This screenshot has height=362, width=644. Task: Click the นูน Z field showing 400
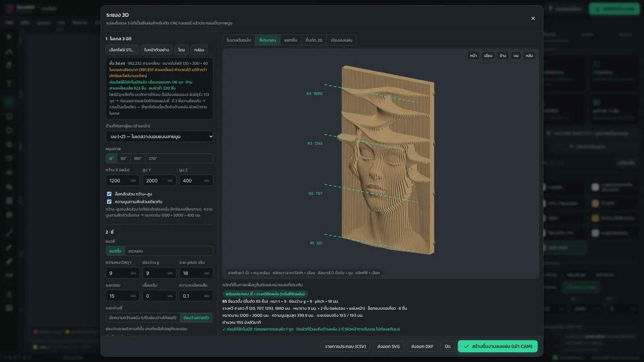click(196, 181)
